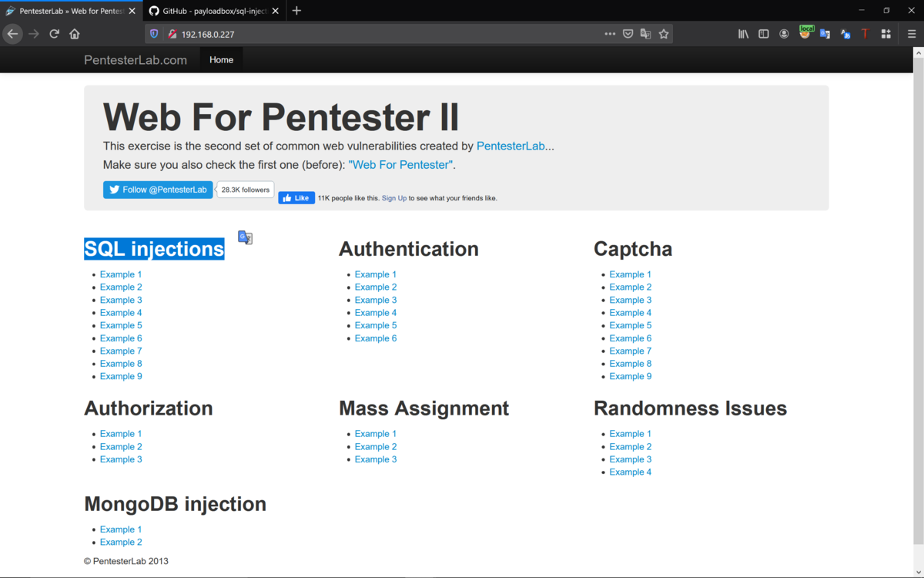Open Randomness Issues Example 1
This screenshot has height=578, width=924.
(631, 434)
